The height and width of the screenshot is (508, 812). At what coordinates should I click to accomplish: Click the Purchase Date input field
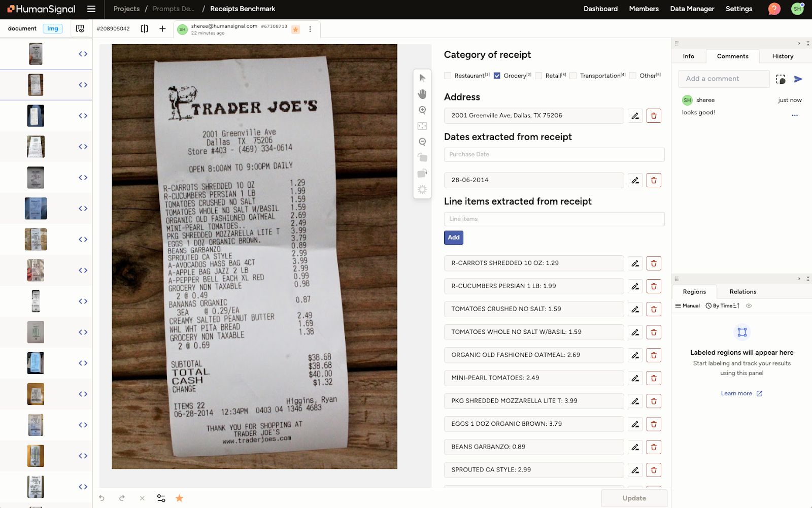[554, 155]
